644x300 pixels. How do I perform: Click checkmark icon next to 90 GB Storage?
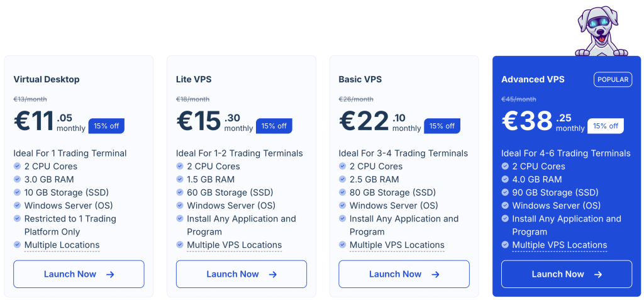coord(505,192)
